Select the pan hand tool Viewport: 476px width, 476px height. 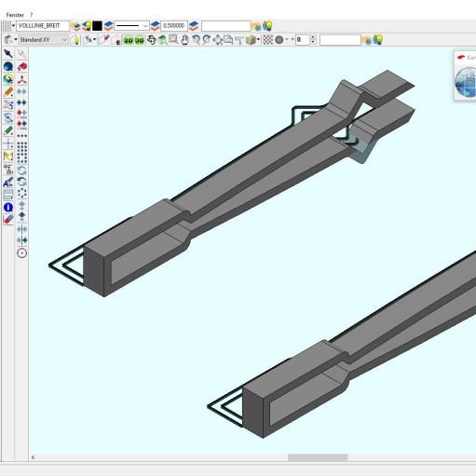point(184,40)
